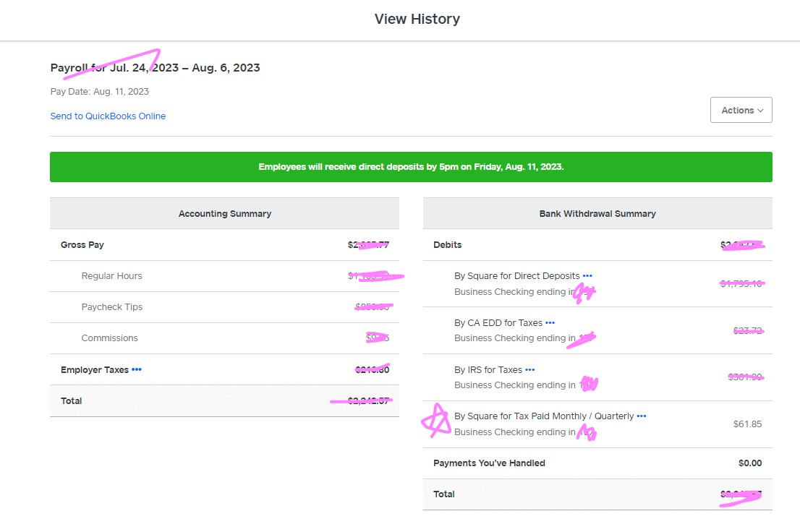Open ellipsis next to By CA EDD for Taxes

550,322
